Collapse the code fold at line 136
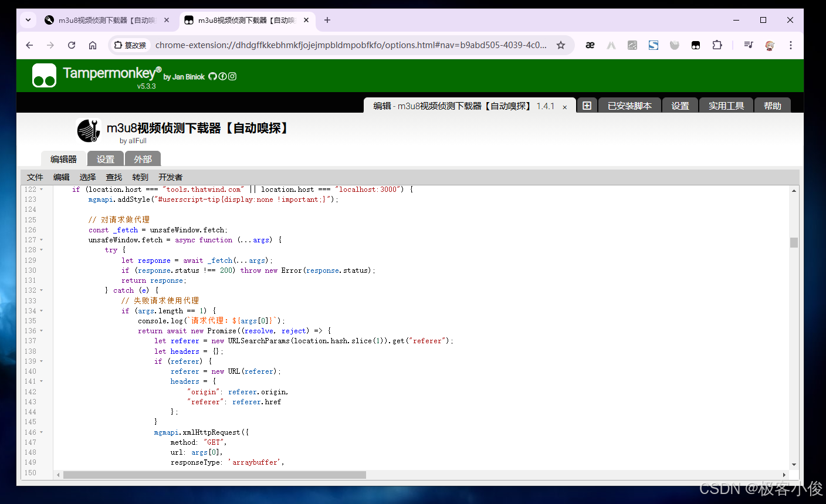 (42, 331)
